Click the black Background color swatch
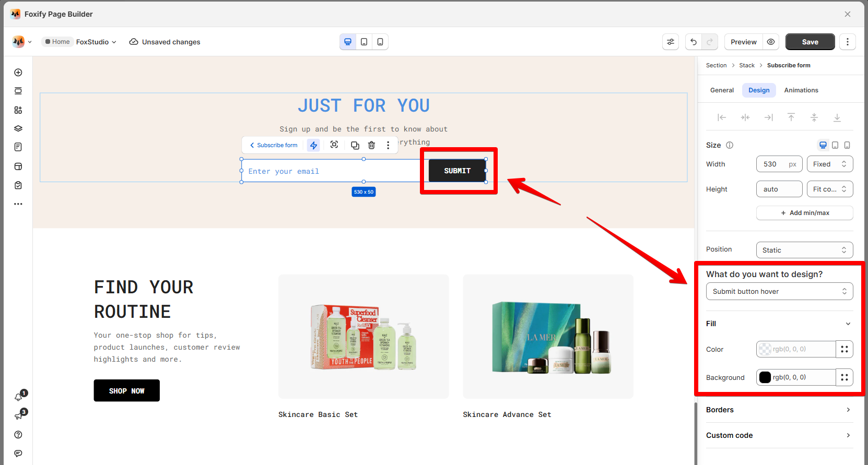This screenshot has width=868, height=465. [x=765, y=377]
